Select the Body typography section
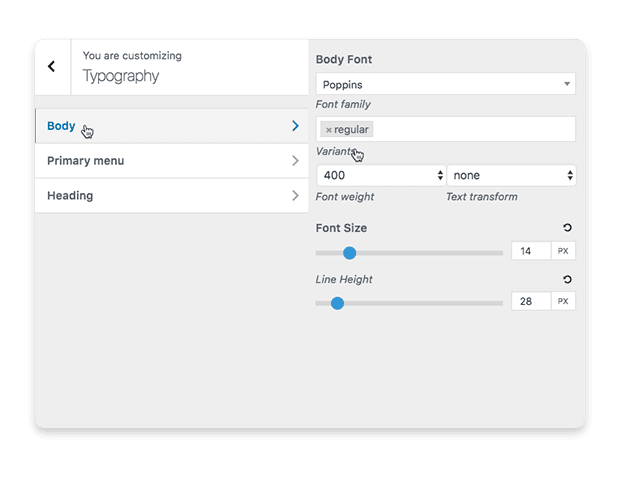 [172, 126]
